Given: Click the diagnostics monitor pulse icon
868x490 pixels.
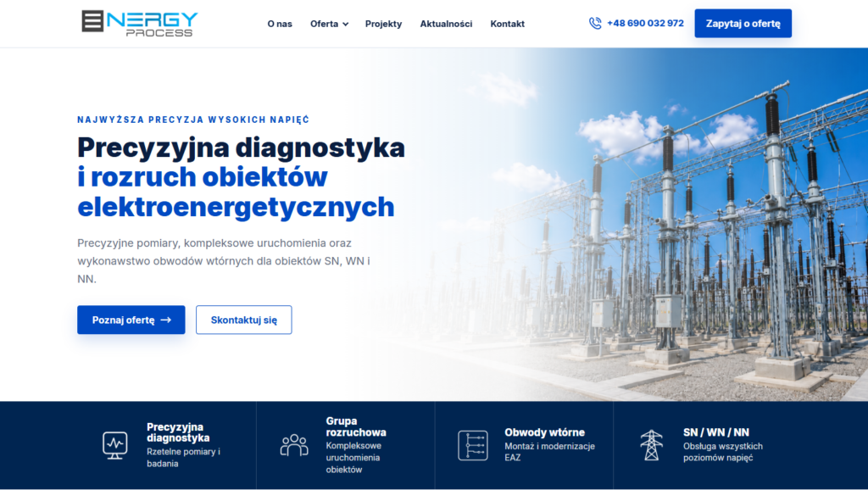Looking at the screenshot, I should point(115,445).
